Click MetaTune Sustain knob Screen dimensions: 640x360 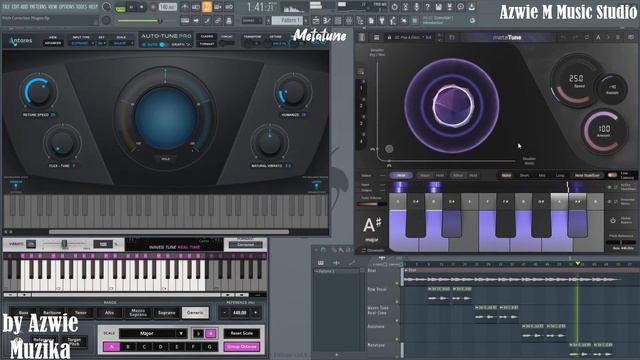click(x=612, y=89)
